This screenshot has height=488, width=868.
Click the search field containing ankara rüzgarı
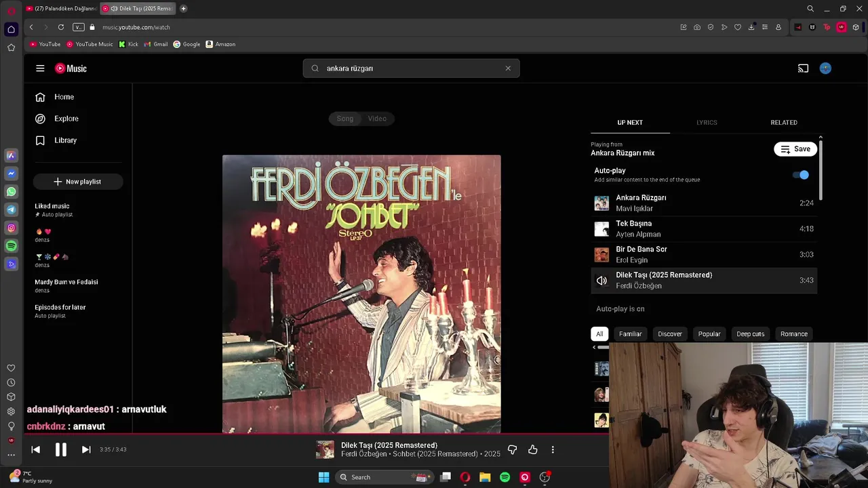point(411,68)
